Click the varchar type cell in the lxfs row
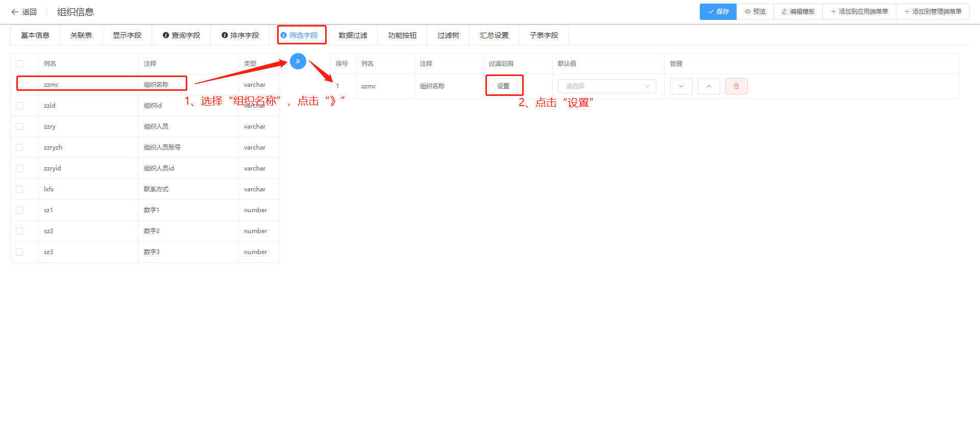Image resolution: width=980 pixels, height=425 pixels. coord(259,189)
